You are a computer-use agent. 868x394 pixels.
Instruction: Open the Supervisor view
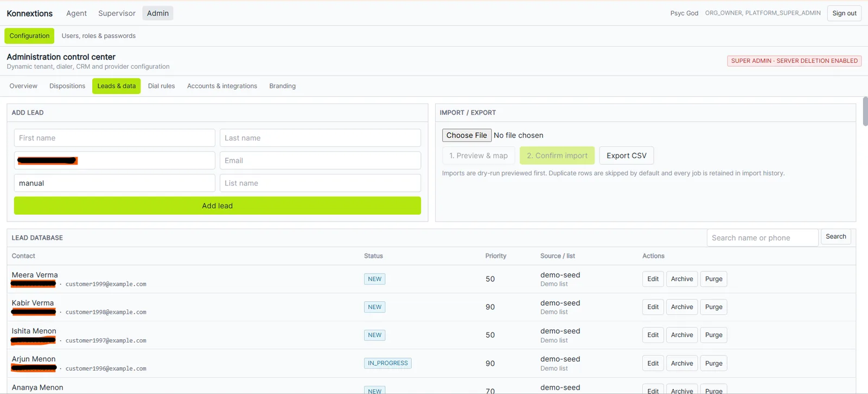(x=117, y=13)
